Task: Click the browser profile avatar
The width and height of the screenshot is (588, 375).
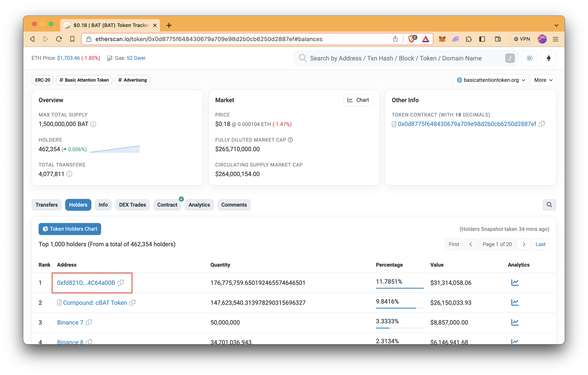Action: point(542,39)
